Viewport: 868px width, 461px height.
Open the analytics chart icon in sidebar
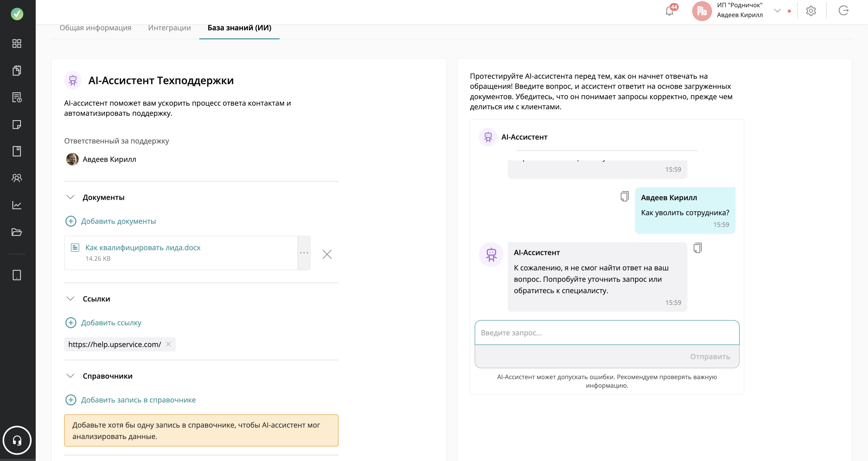17,205
